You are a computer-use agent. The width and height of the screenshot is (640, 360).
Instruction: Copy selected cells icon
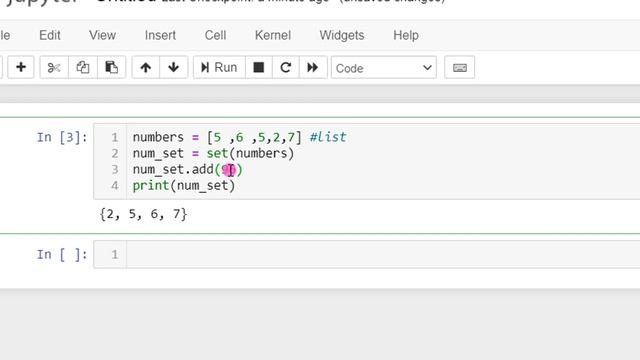click(x=83, y=67)
